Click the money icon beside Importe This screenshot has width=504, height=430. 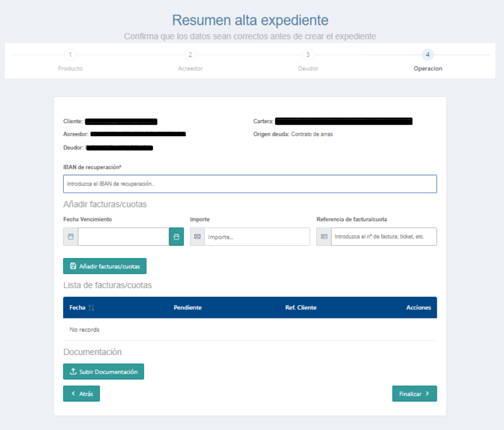tap(197, 237)
